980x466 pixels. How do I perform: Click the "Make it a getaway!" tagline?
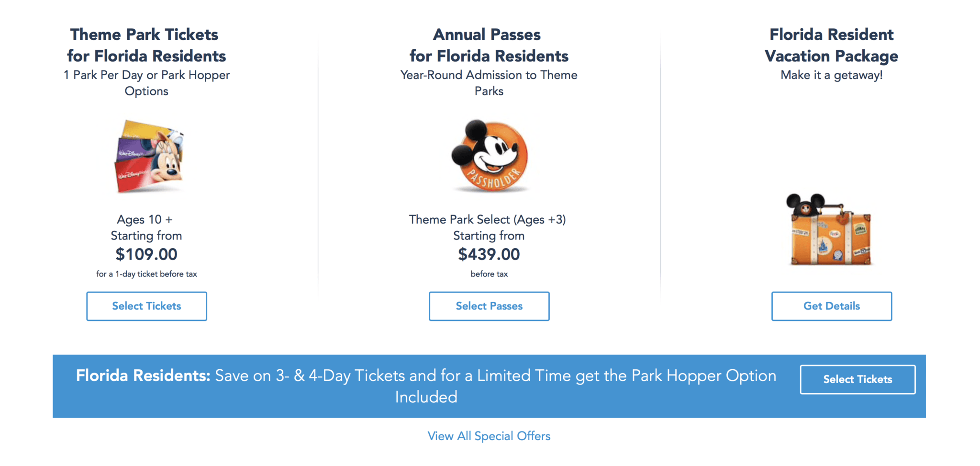[x=831, y=75]
